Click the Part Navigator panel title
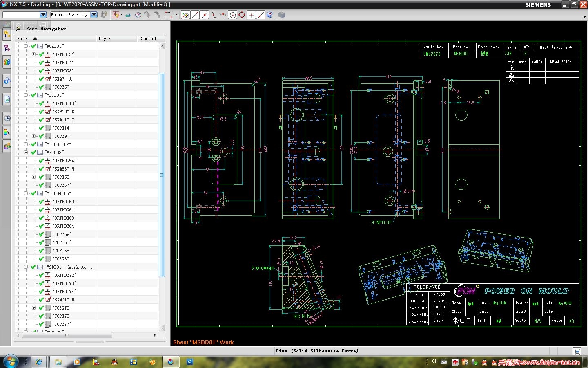The image size is (588, 368). (x=45, y=29)
